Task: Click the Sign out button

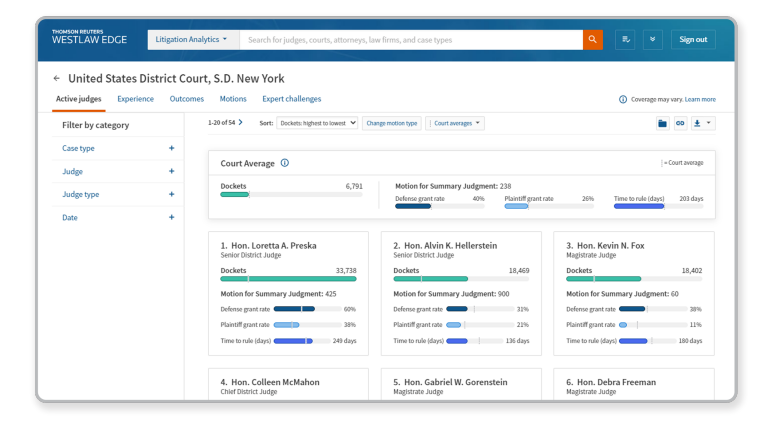Action: [692, 40]
